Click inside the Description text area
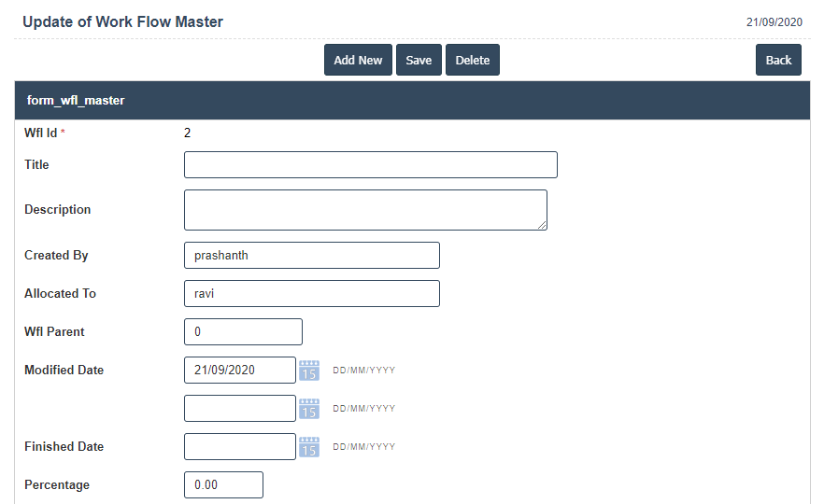 pyautogui.click(x=364, y=210)
